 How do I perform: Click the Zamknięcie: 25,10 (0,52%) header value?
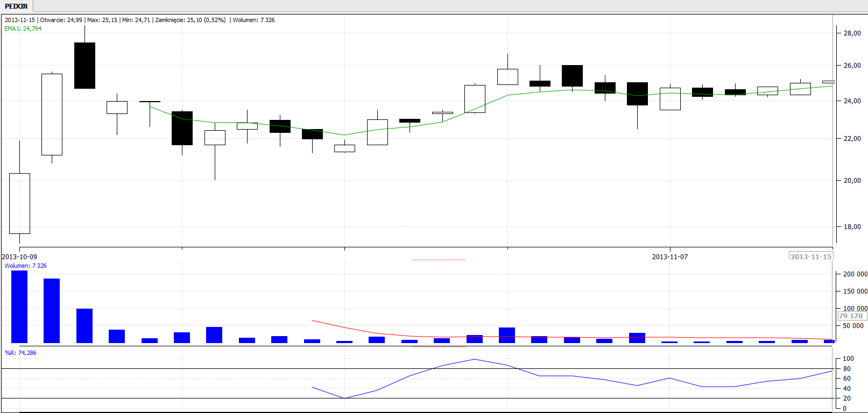[x=190, y=20]
